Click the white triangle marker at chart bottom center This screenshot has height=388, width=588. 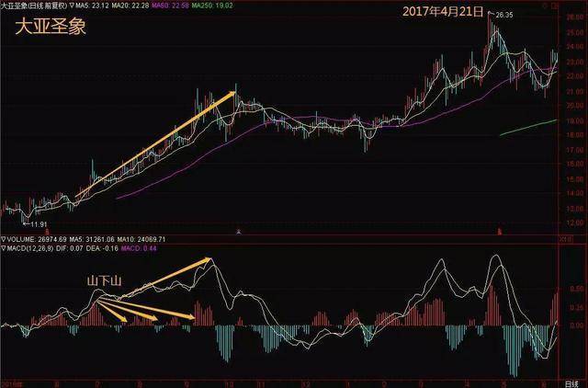(x=239, y=232)
